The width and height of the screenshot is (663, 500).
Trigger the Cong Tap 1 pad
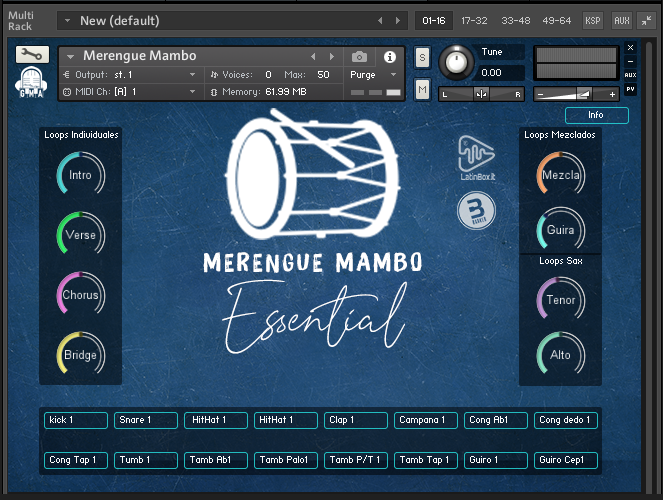(x=76, y=460)
